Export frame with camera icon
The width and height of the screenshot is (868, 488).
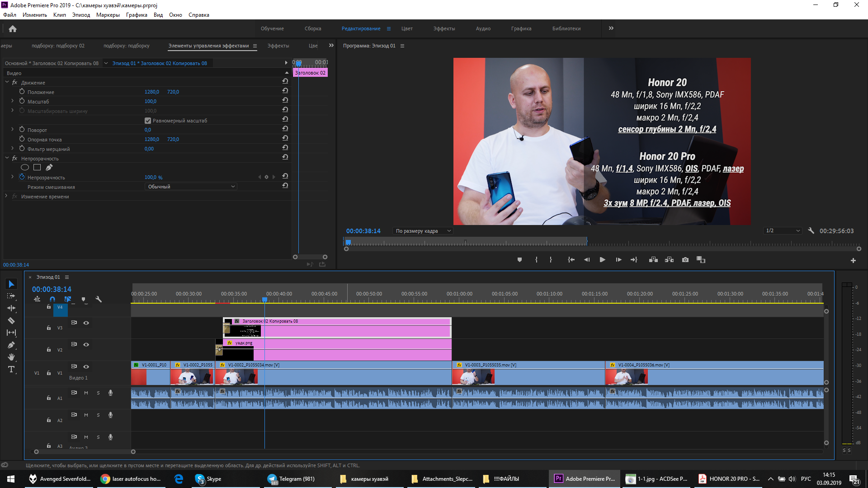click(x=685, y=260)
